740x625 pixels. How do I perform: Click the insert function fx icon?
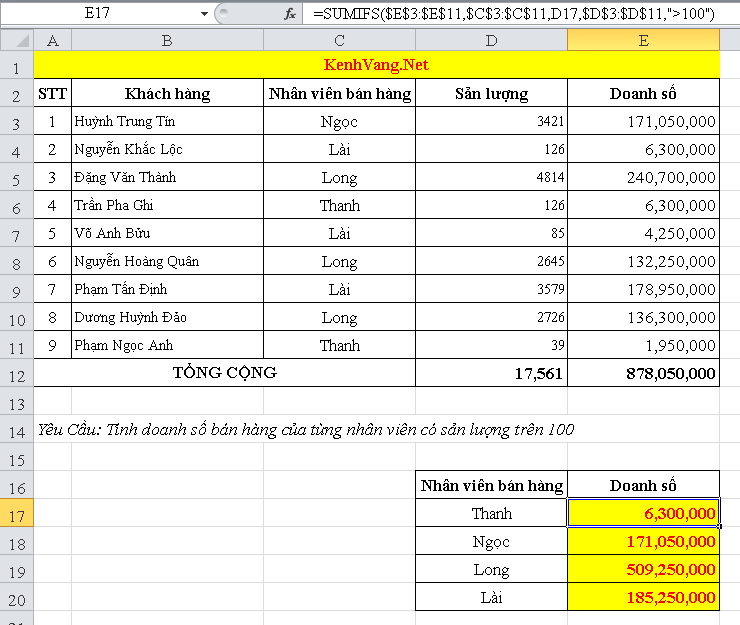(x=290, y=14)
